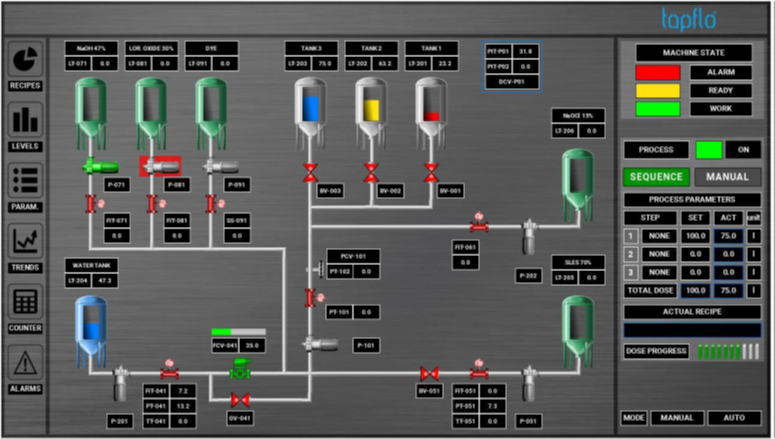Open the Step 3 NONE selector
The width and height of the screenshot is (775, 439).
pos(657,272)
